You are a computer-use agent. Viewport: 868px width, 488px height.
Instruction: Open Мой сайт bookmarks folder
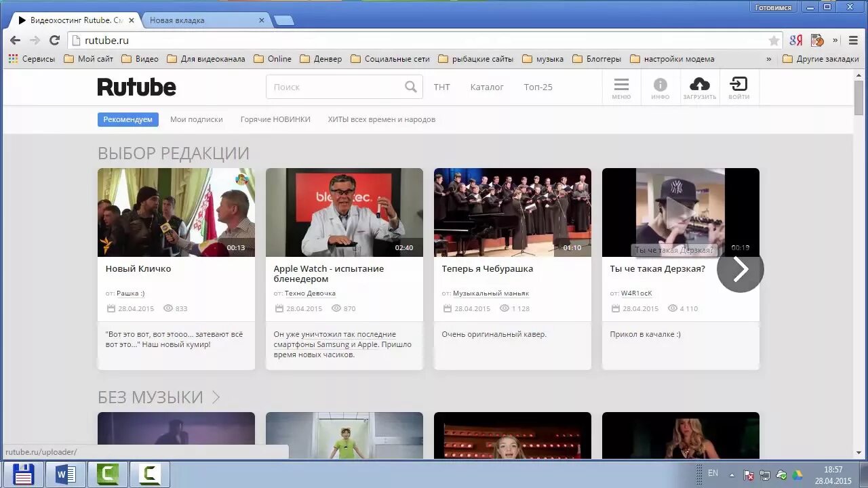(89, 59)
